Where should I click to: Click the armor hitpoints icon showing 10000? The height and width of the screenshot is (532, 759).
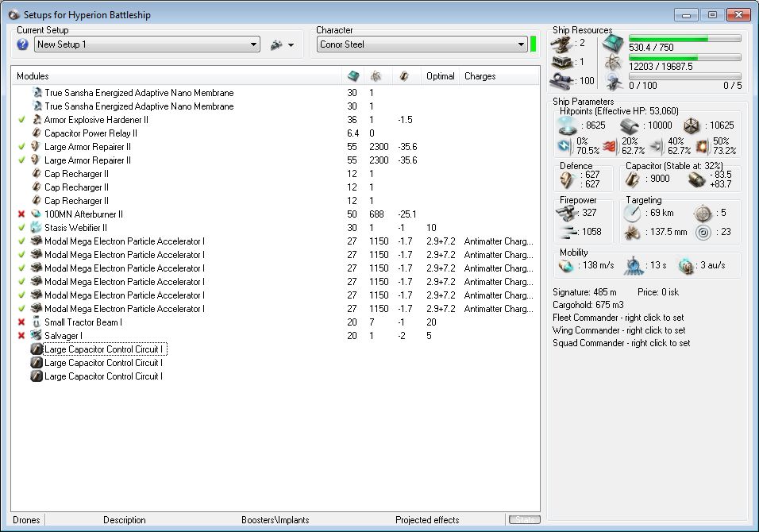(630, 126)
